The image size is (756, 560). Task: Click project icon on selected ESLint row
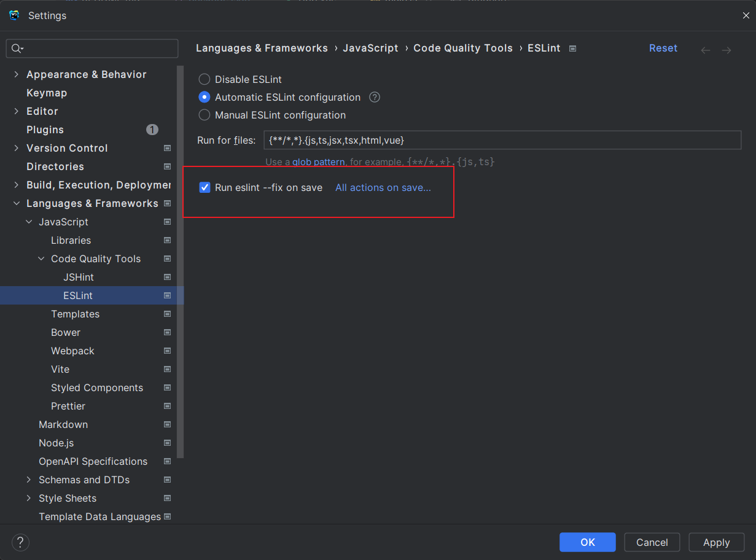(x=168, y=295)
